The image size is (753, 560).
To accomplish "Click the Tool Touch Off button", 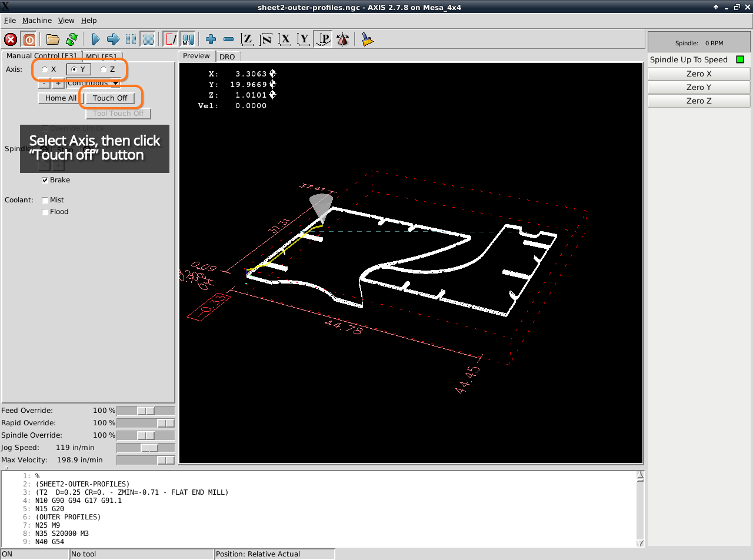I will [118, 114].
